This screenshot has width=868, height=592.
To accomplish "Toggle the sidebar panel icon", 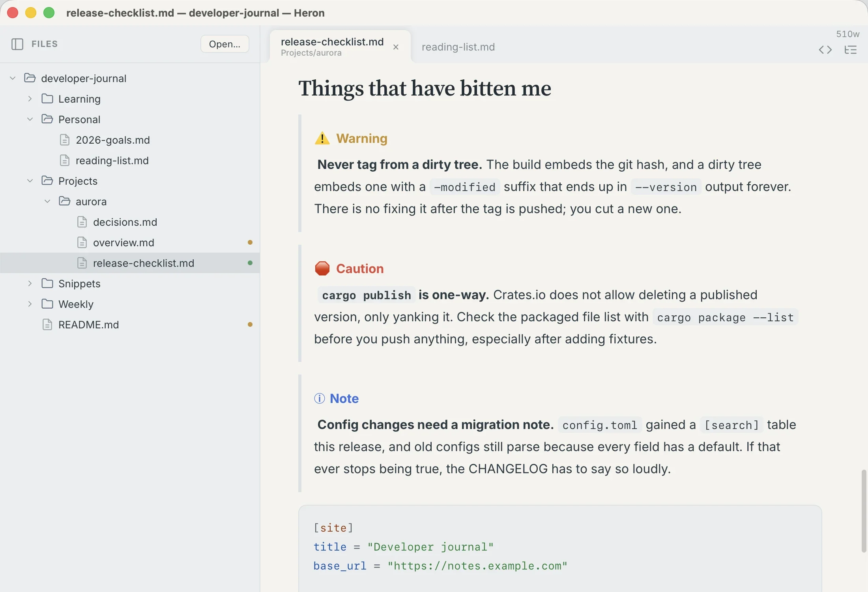I will [17, 44].
